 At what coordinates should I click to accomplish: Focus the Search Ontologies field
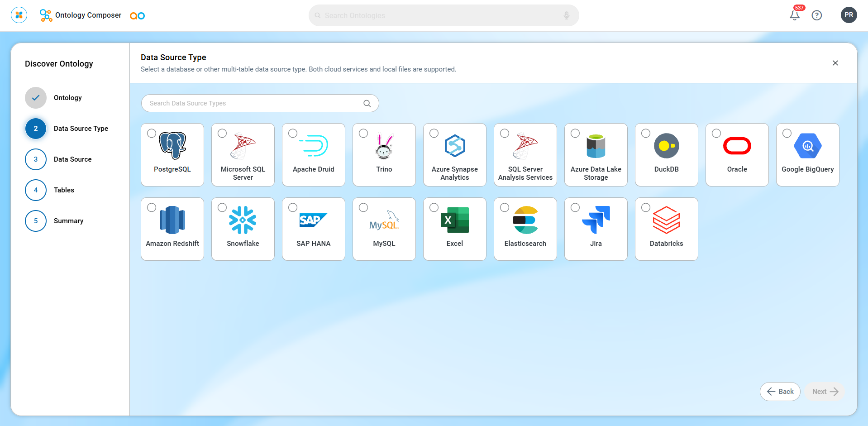click(444, 15)
